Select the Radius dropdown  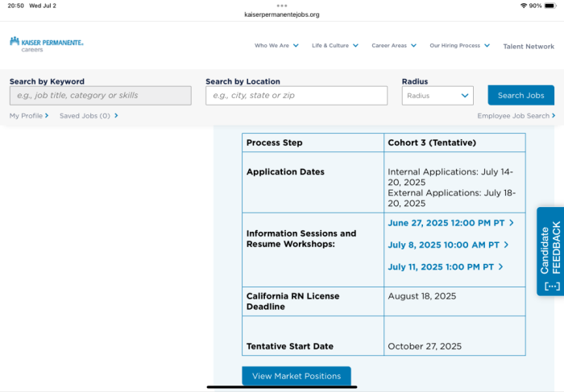tap(438, 96)
